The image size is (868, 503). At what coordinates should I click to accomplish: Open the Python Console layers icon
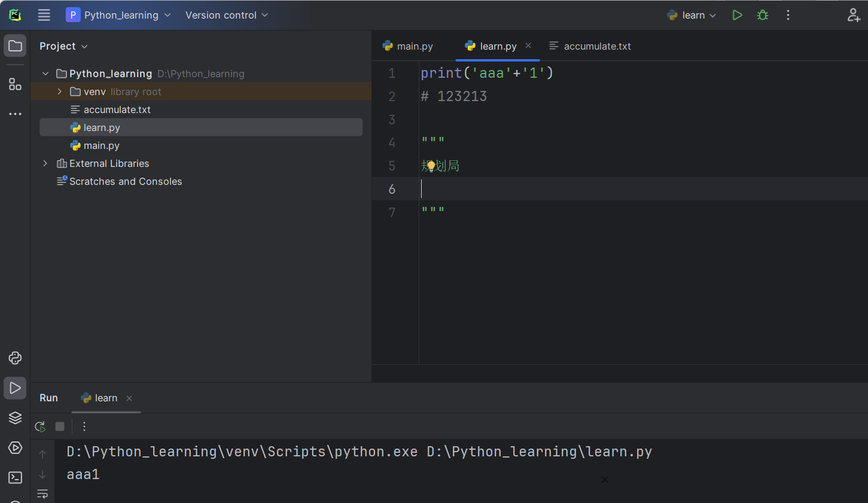[15, 417]
